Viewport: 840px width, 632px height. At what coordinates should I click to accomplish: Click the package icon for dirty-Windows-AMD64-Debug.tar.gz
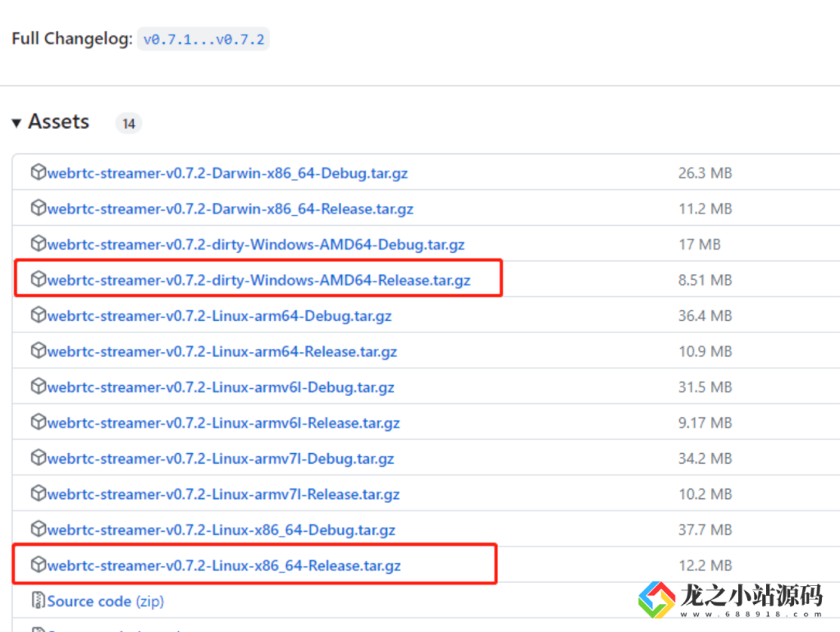pyautogui.click(x=38, y=244)
